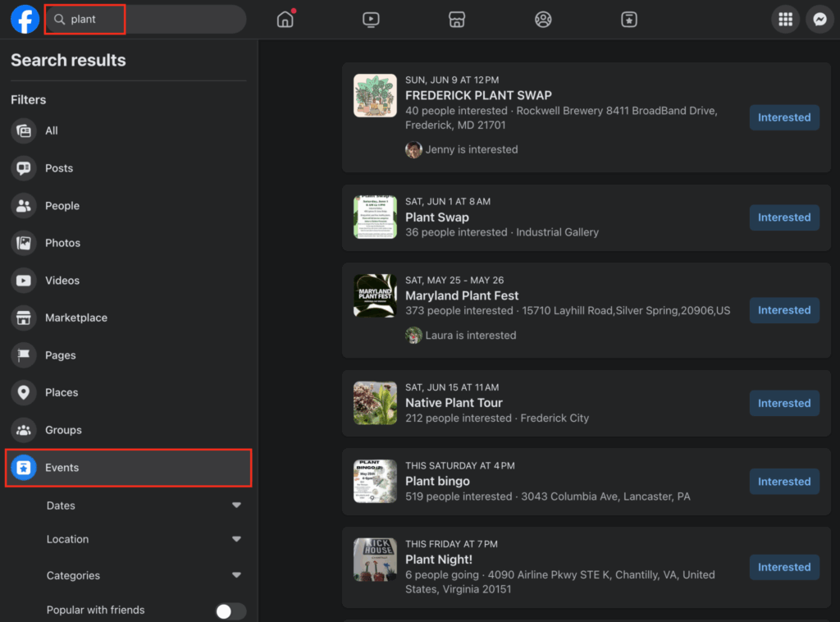This screenshot has height=622, width=840.
Task: Click the Facebook logo
Action: (x=24, y=19)
